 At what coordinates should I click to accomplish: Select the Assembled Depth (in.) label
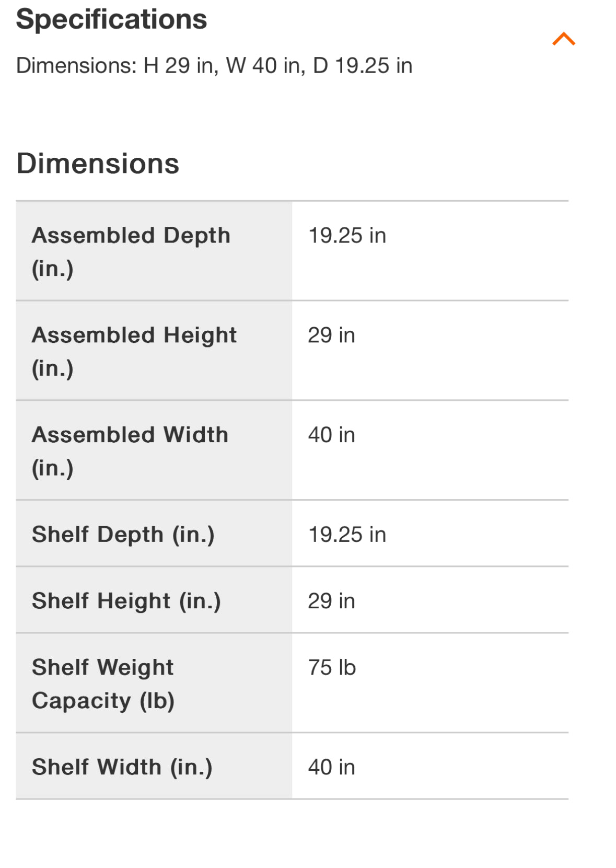(131, 251)
